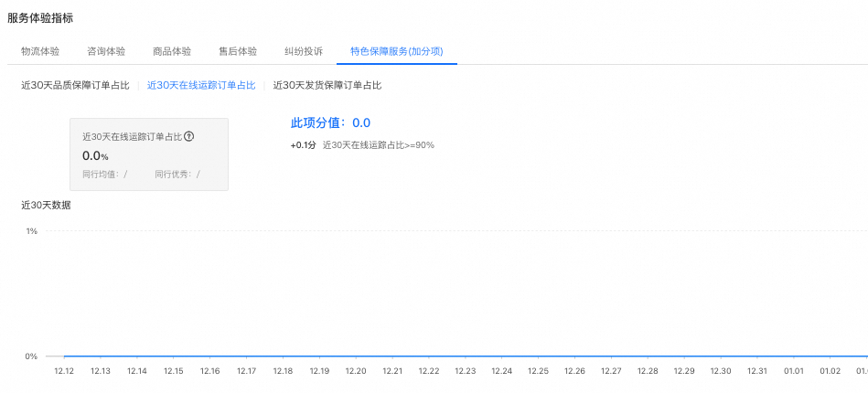Click the 01.02 date marker

click(830, 371)
